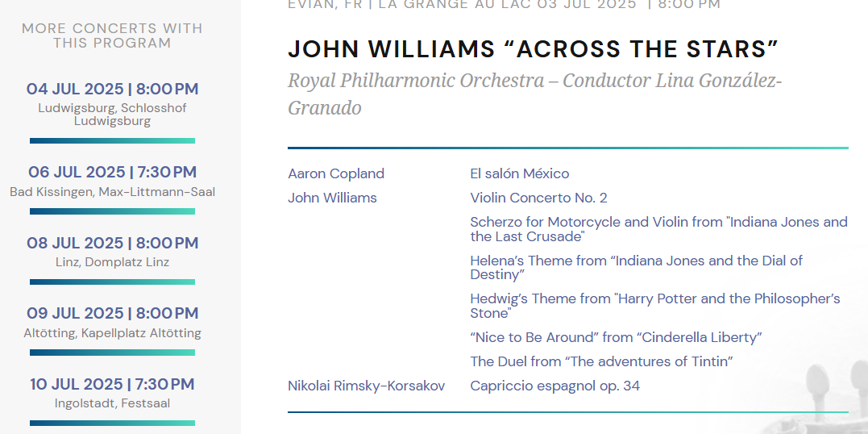Click Hedwig's Theme from Harry Potter entry
Viewport: 868px width, 434px height.
point(655,306)
